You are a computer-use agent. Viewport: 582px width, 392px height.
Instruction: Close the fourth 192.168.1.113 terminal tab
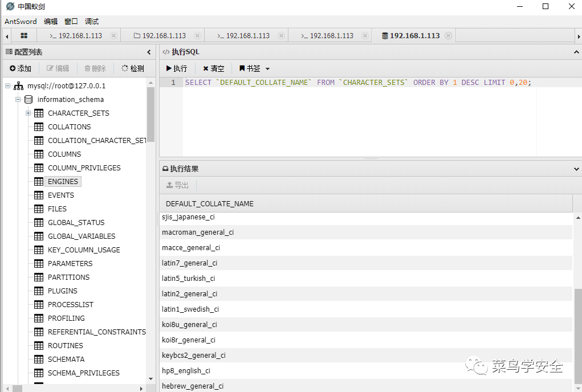(365, 35)
